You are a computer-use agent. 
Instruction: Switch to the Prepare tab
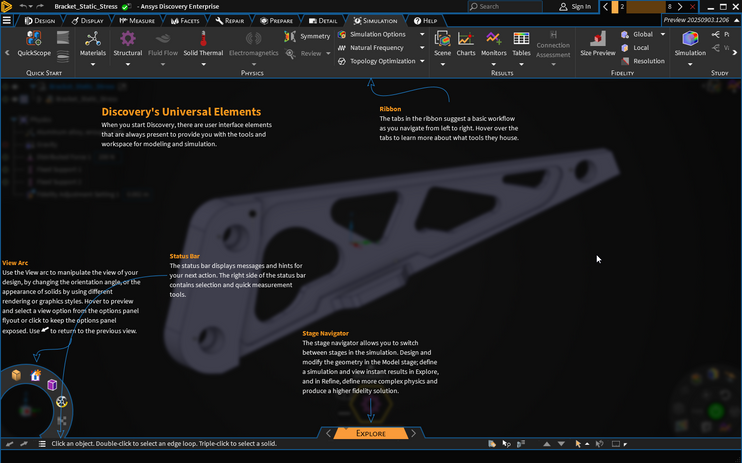tap(276, 21)
